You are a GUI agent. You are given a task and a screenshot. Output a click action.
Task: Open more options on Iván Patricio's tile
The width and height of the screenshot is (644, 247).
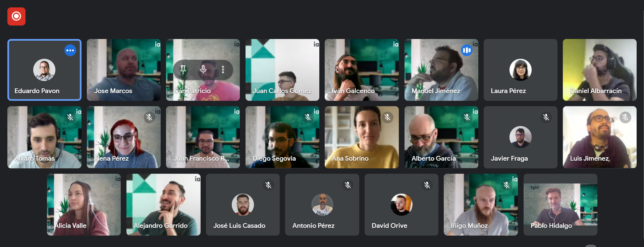(223, 70)
